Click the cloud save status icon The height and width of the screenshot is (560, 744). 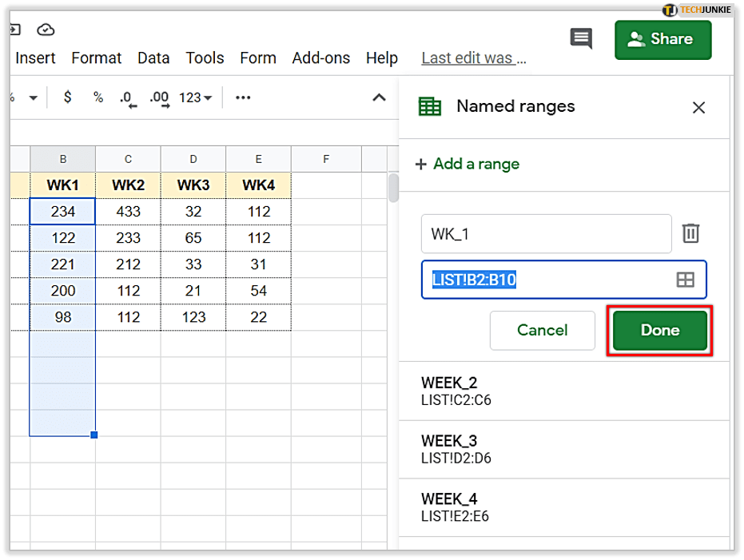coord(46,30)
